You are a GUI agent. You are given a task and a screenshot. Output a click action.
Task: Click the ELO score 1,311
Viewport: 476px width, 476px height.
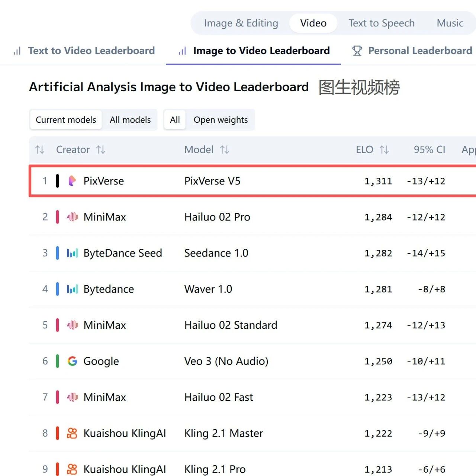[378, 181]
